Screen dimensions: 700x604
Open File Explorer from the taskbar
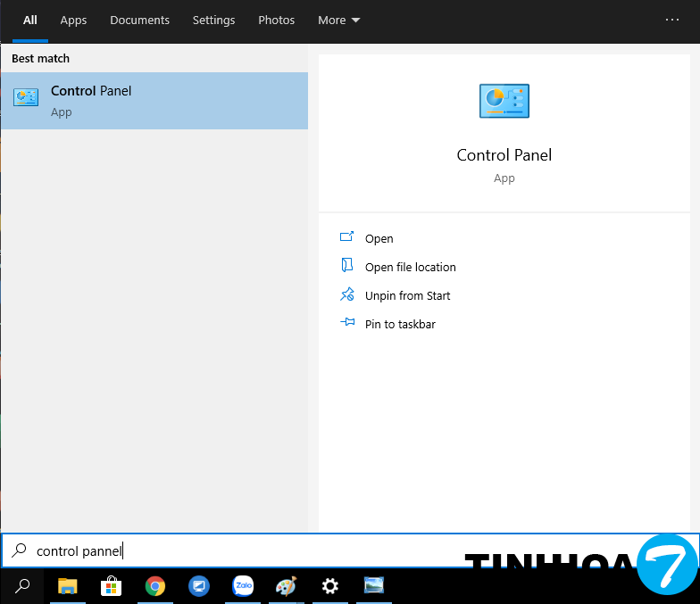click(68, 585)
